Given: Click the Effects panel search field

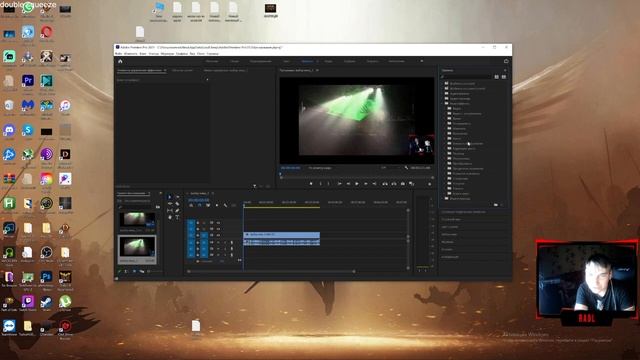Looking at the screenshot, I should coord(467,77).
